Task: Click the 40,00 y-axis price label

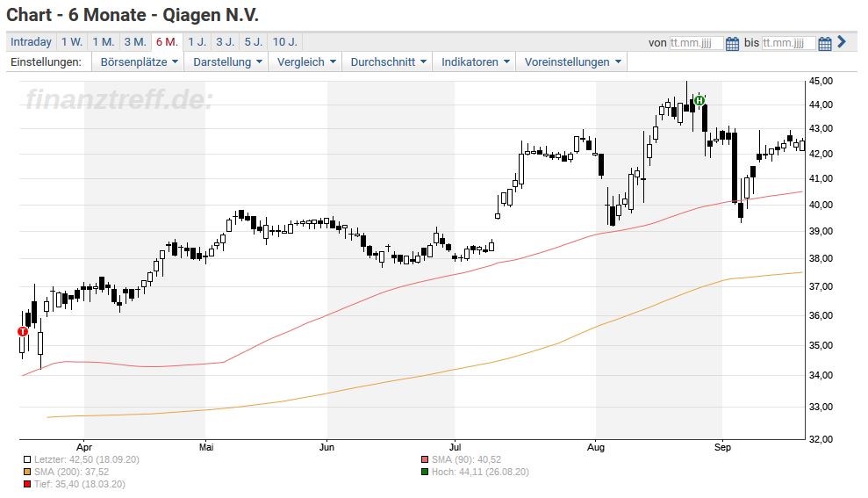Action: (x=821, y=205)
